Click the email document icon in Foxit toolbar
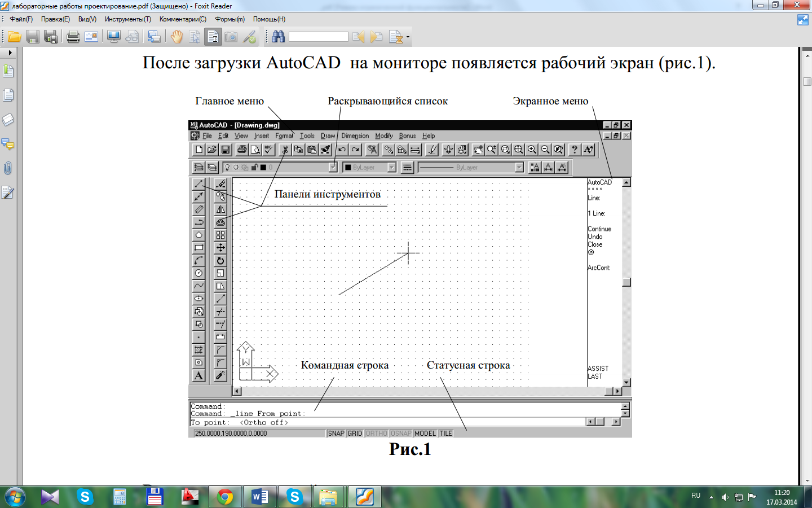812x508 pixels. (x=91, y=37)
